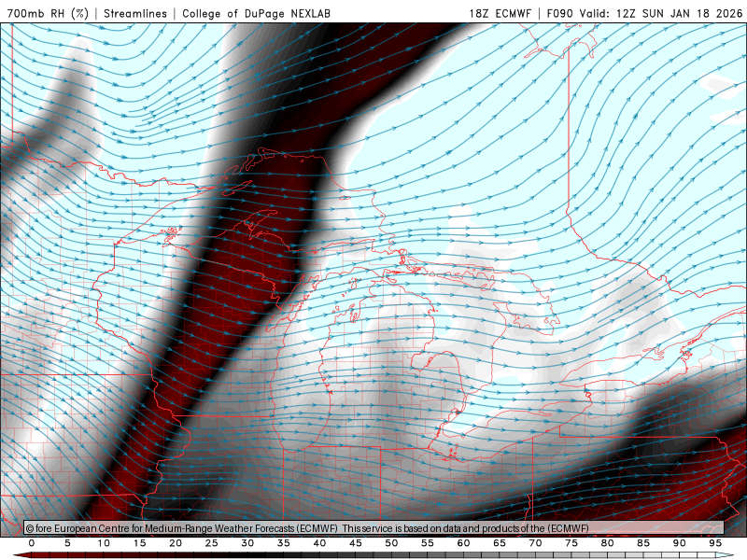Click the "85" value on the color scale
This screenshot has width=747, height=560.
point(643,543)
